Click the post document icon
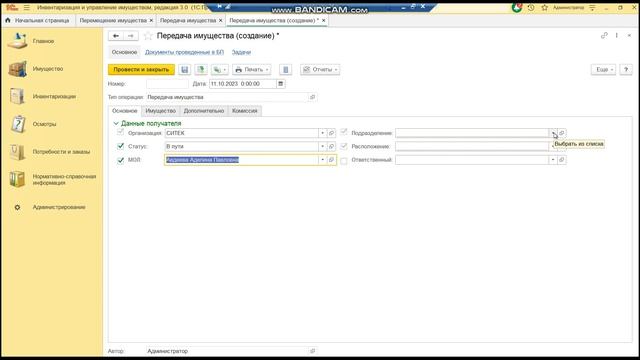640x360 pixels. [x=201, y=70]
